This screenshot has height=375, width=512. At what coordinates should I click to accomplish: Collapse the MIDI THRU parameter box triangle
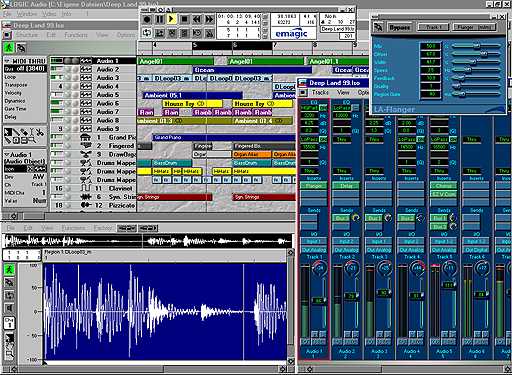7,61
